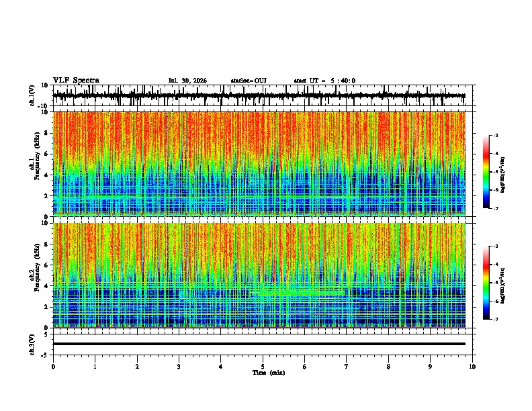Click the ch.1 colorbar gradient
Viewport: 532px width, 411px height.
tap(486, 172)
